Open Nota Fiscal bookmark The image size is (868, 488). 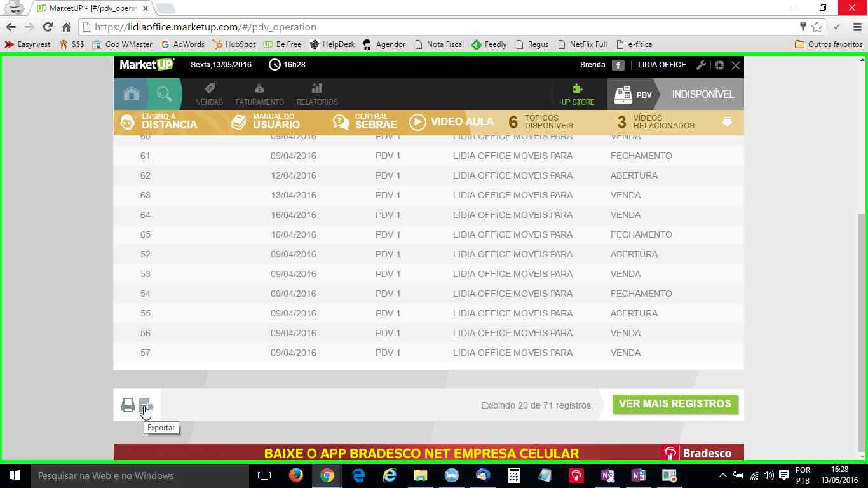pyautogui.click(x=439, y=44)
